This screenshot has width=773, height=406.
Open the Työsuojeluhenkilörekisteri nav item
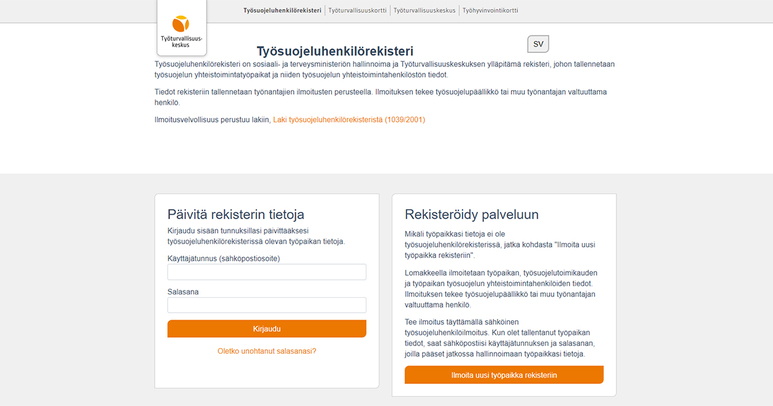pyautogui.click(x=282, y=10)
